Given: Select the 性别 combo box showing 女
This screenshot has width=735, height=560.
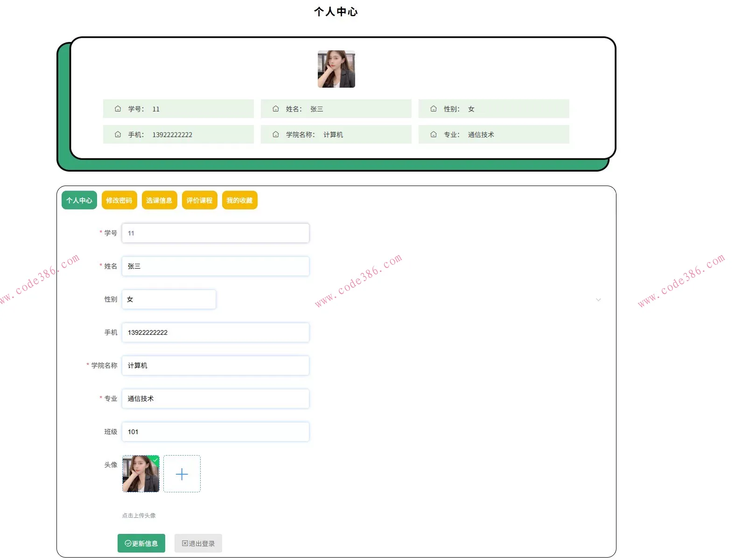Looking at the screenshot, I should point(169,299).
